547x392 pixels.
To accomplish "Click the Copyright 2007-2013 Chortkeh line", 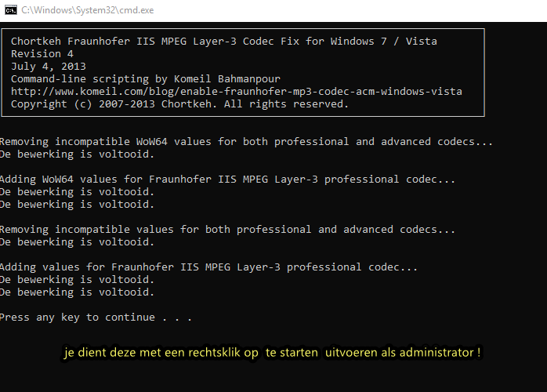I will click(179, 104).
